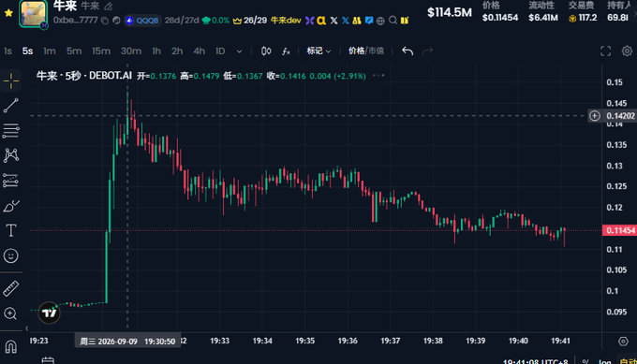Open price axis settings hexagon icon
Image resolution: width=637 pixels, height=364 pixels.
click(623, 342)
